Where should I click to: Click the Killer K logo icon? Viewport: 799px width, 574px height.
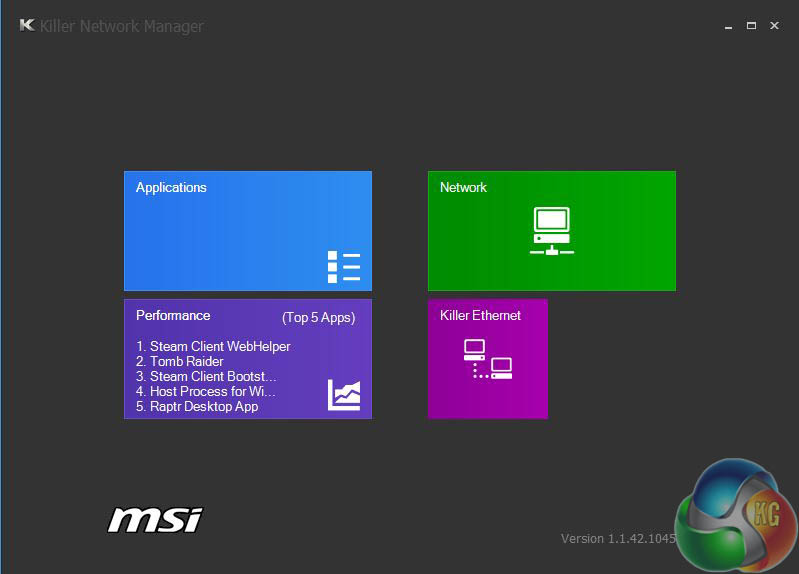coord(27,25)
